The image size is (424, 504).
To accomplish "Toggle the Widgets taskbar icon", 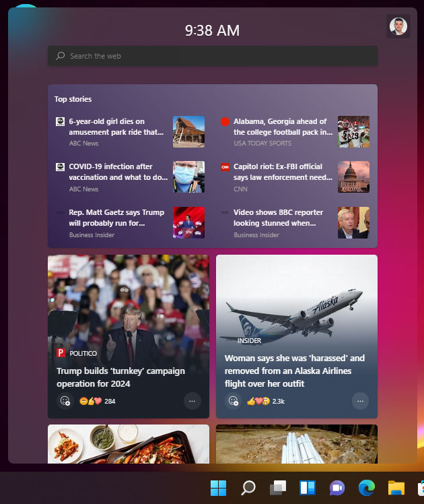I will (308, 488).
